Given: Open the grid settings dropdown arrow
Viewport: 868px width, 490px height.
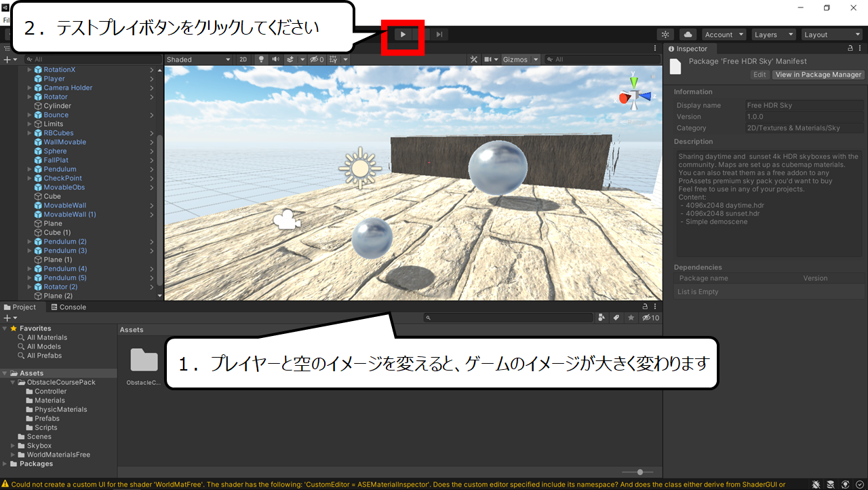Looking at the screenshot, I should pos(345,60).
